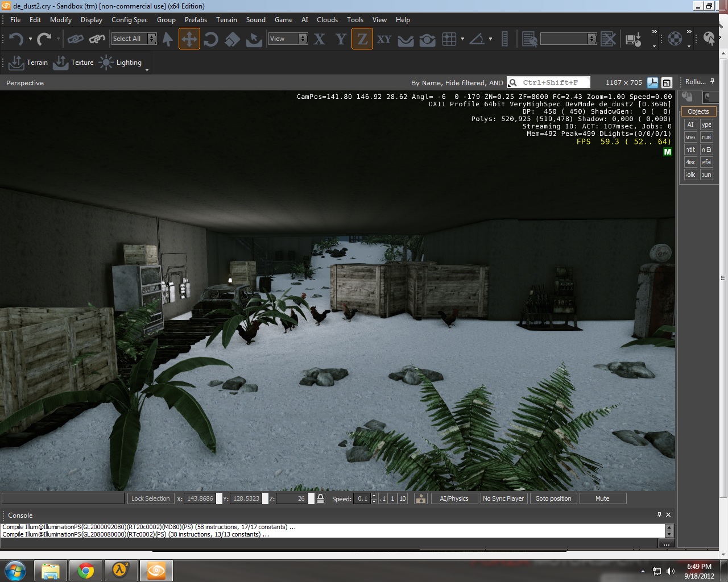Click the maximize viewport icon
The width and height of the screenshot is (728, 582).
[x=667, y=83]
